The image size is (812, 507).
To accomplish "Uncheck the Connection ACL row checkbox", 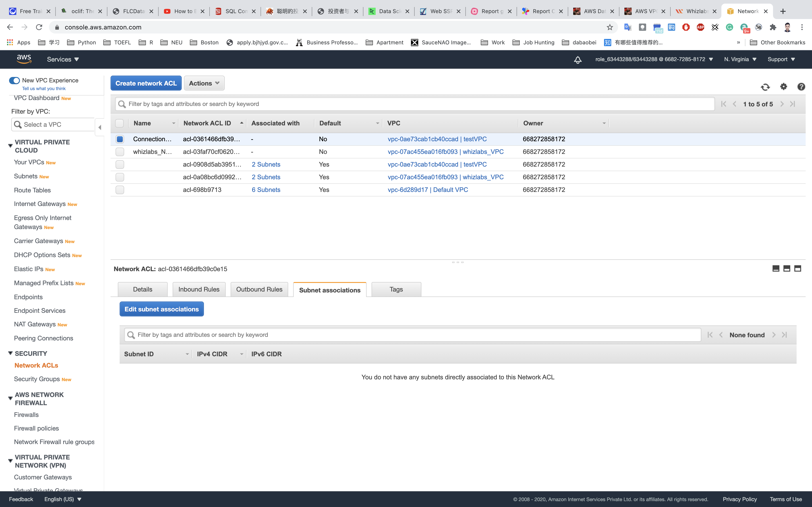I will pyautogui.click(x=120, y=139).
